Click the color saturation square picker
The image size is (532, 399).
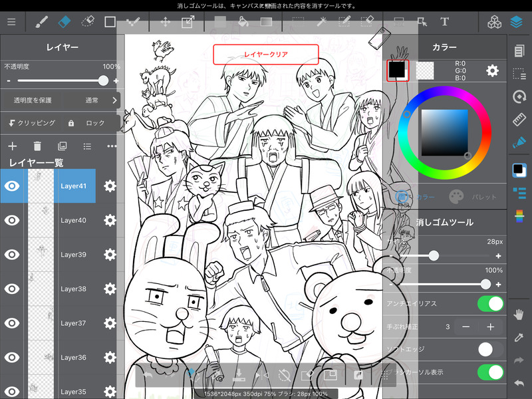tap(444, 132)
